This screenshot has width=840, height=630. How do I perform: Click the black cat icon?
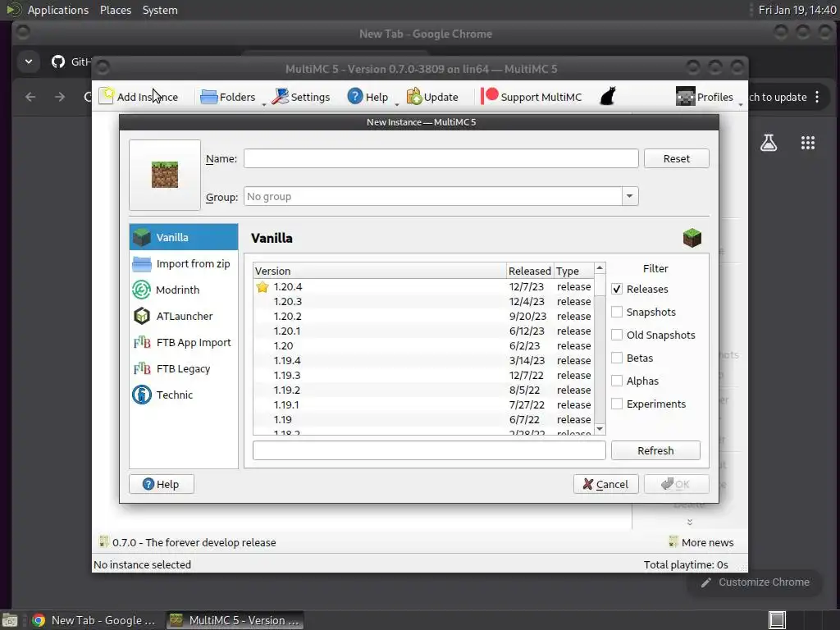click(x=608, y=97)
